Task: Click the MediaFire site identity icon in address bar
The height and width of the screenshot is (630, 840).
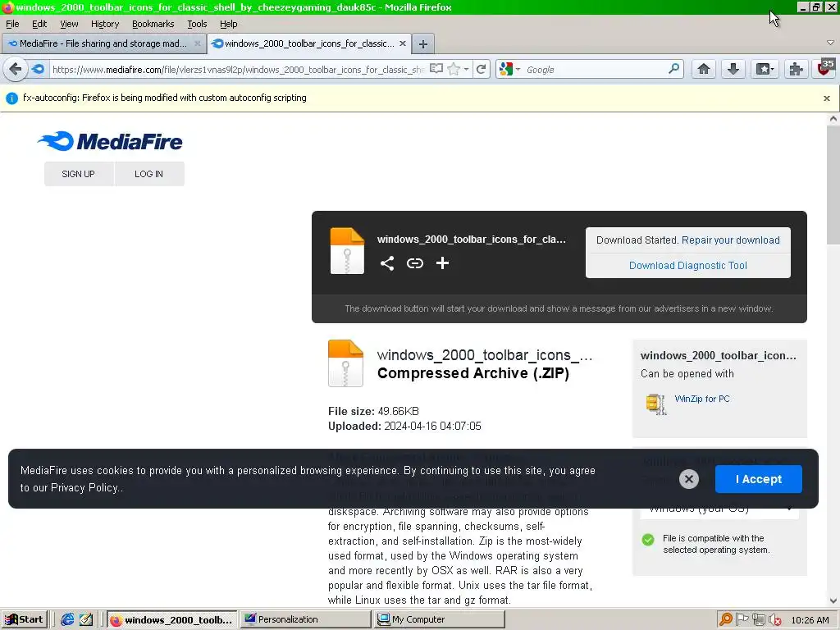Action: (38, 69)
